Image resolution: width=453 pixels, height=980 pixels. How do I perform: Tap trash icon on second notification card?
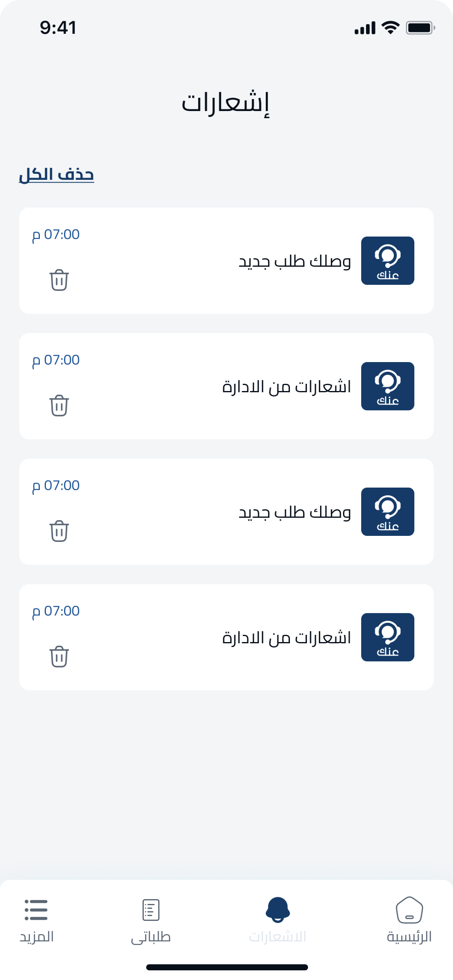[x=59, y=406]
